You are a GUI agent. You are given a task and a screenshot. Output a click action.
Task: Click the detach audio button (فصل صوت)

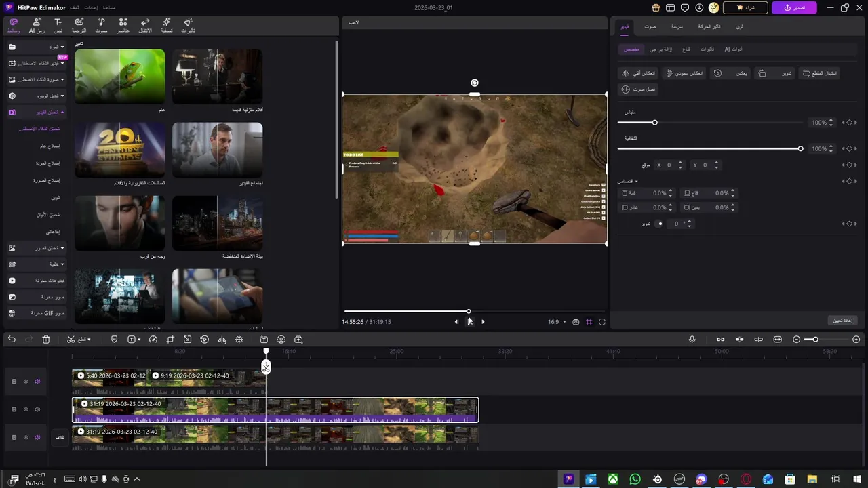(638, 89)
